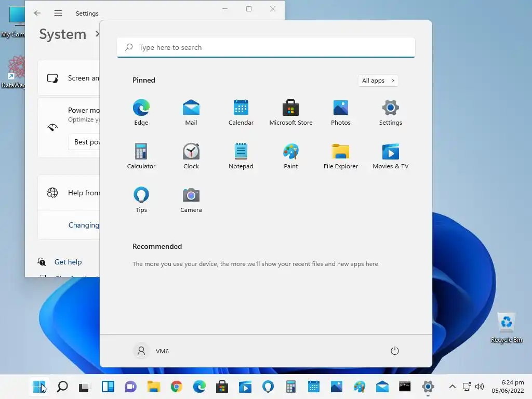
Task: Open Chat from the taskbar
Action: point(130,387)
